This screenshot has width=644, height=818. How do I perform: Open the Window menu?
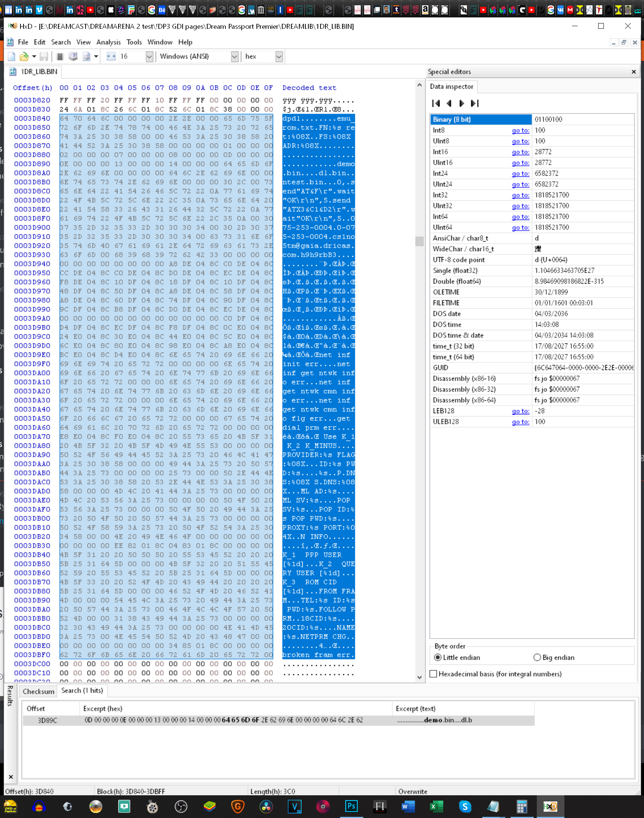160,42
